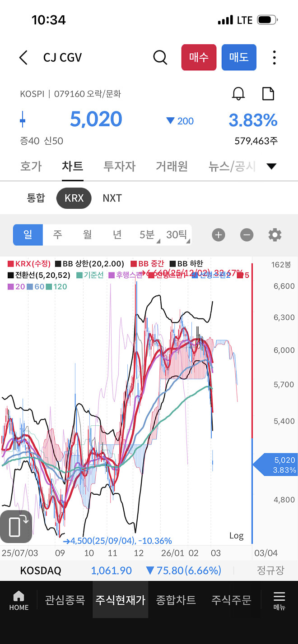
Task: Select the 통합 market option
Action: [36, 198]
